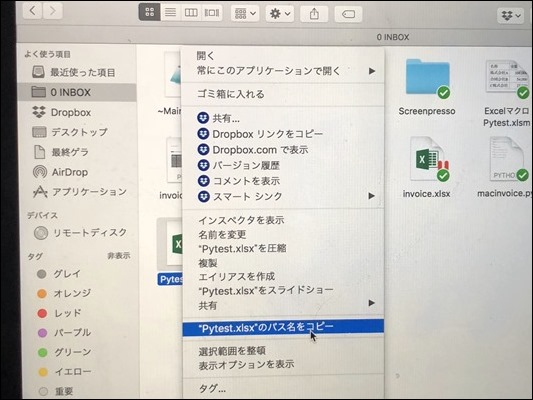Switch to icon view mode

pos(150,12)
